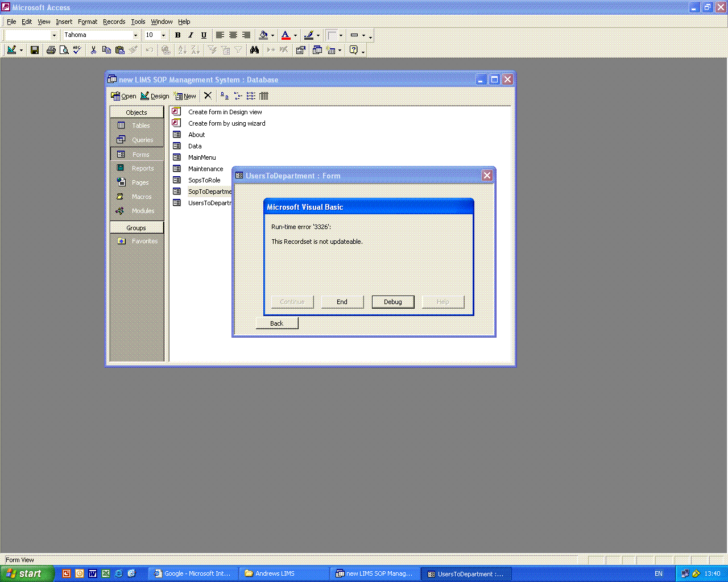Image resolution: width=728 pixels, height=582 pixels.
Task: Expand the Font Color dropdown arrow
Action: pos(295,35)
